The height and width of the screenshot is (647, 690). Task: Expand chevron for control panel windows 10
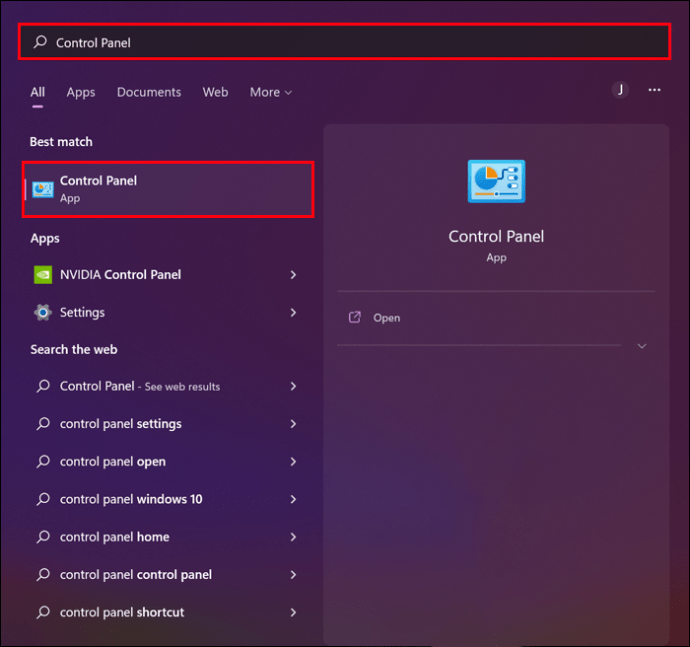(293, 499)
